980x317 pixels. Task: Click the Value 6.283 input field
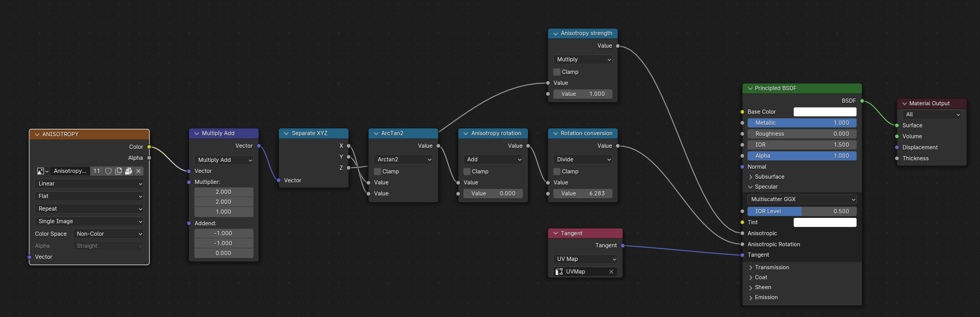pos(582,194)
